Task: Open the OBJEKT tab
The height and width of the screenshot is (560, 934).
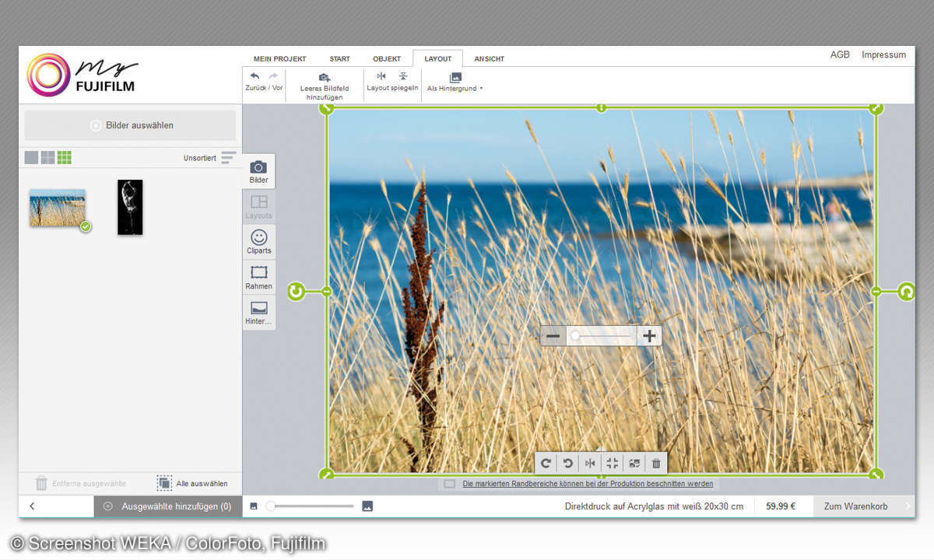Action: 387,59
